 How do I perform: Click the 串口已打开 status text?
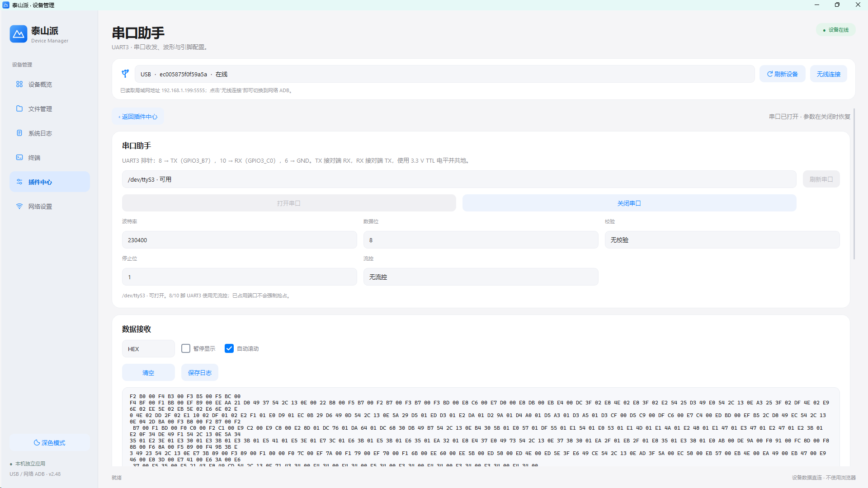click(809, 117)
